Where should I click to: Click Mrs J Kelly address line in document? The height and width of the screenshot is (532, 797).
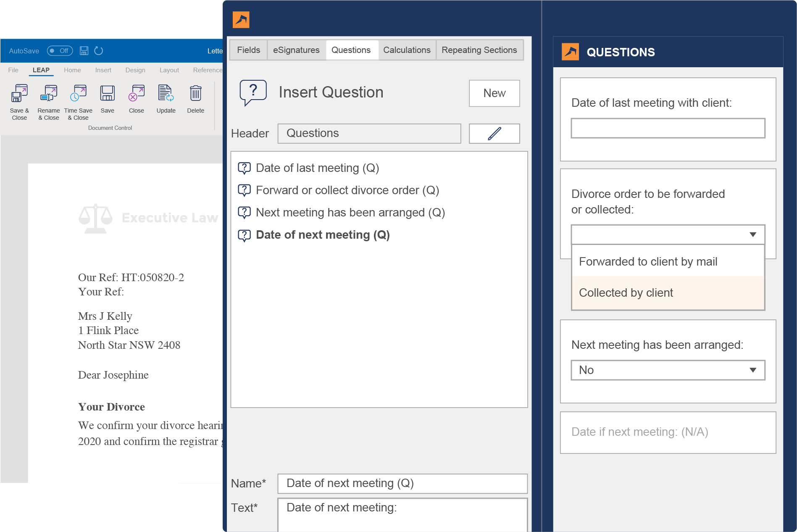click(105, 316)
